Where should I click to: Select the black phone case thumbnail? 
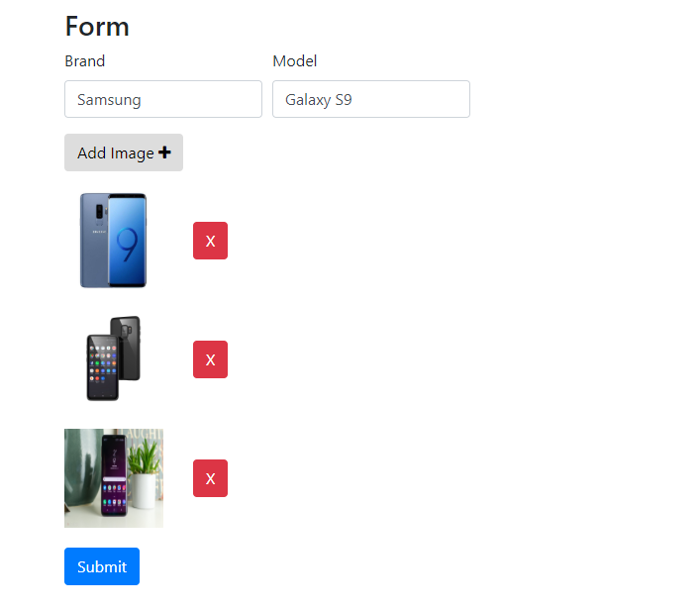(114, 358)
